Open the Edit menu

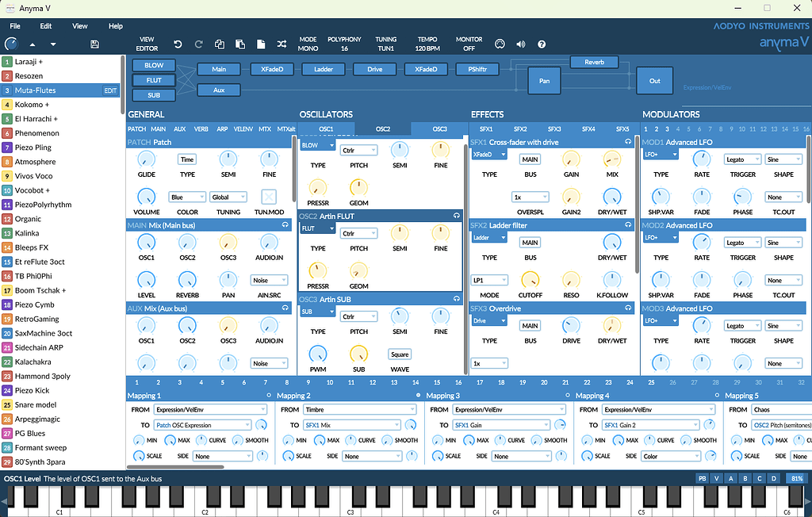coord(45,25)
